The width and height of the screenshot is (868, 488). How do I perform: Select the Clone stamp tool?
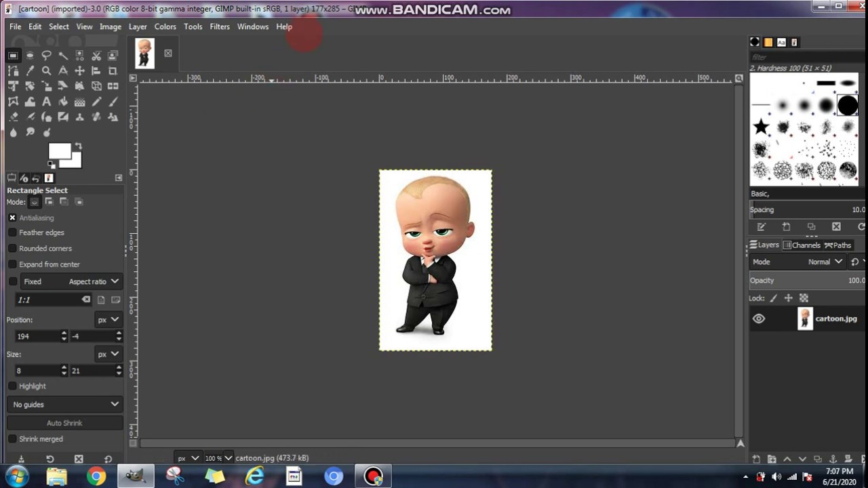click(x=80, y=117)
